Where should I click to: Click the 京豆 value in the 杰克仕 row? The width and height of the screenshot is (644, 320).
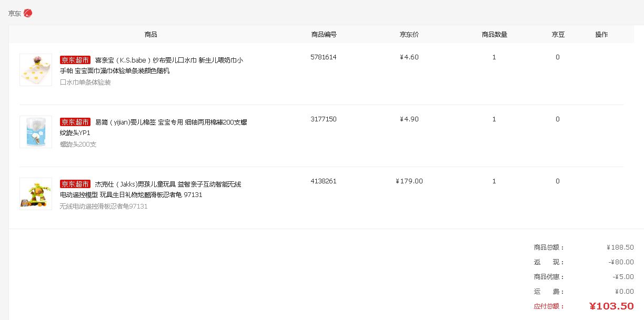click(x=558, y=181)
